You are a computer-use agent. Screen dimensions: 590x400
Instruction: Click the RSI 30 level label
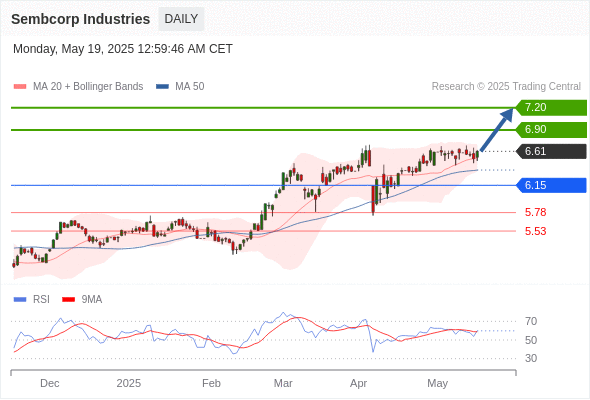(x=531, y=359)
